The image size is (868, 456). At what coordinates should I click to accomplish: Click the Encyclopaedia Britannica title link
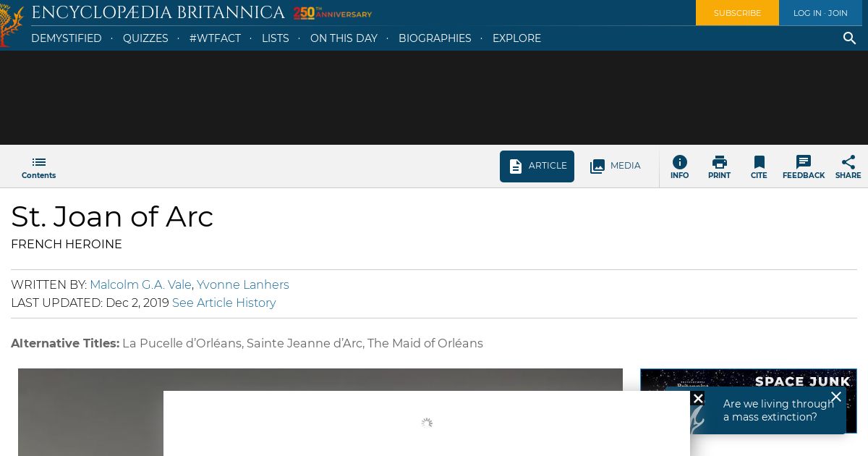pyautogui.click(x=158, y=13)
